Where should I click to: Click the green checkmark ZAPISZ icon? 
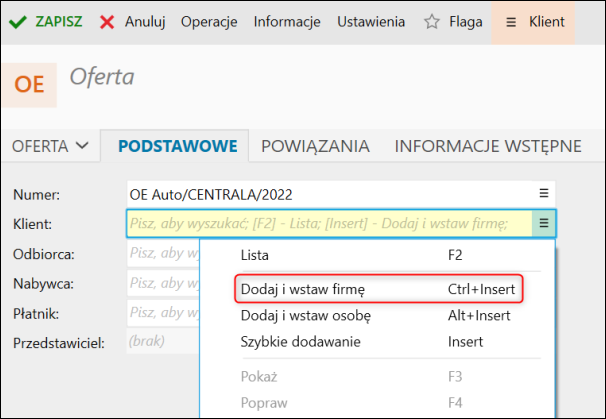click(x=18, y=22)
